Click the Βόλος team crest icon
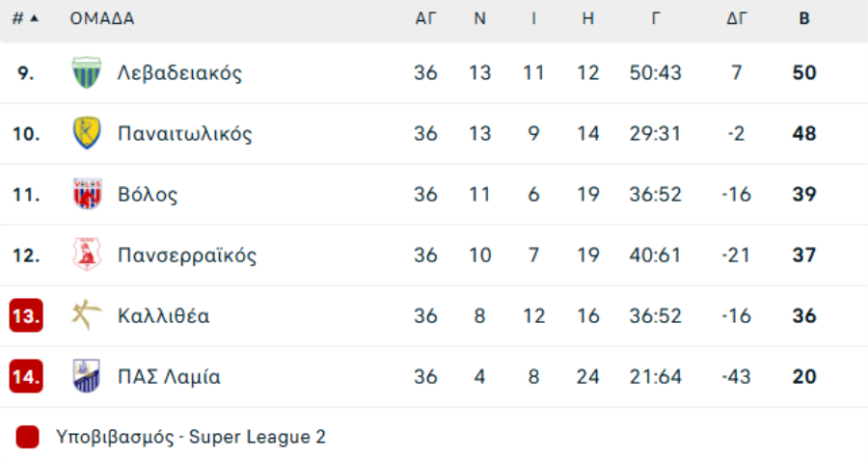The image size is (868, 458). click(87, 194)
